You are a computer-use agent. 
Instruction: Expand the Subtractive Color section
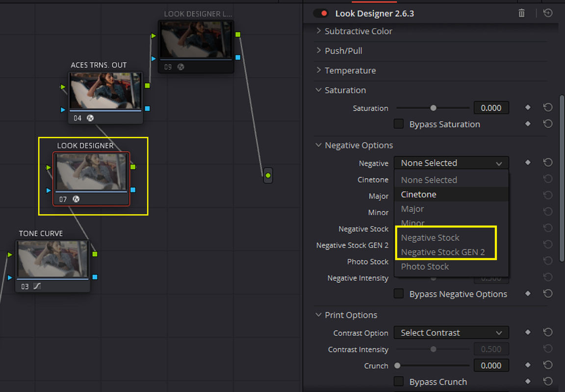coord(318,31)
